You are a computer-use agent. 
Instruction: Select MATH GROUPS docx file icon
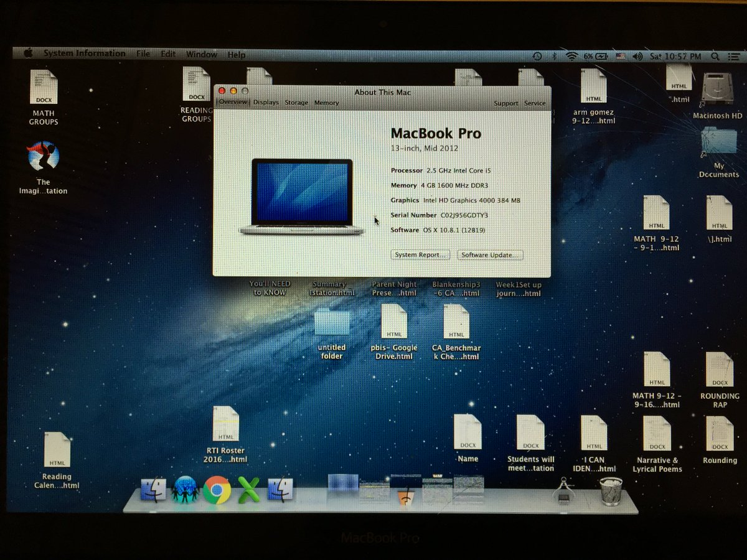coord(44,87)
